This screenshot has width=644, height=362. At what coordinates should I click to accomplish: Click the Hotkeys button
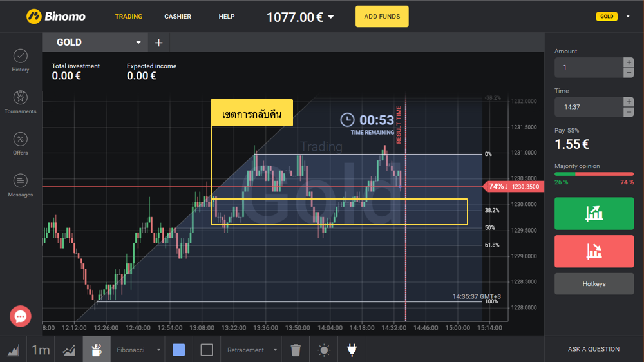coord(594,283)
